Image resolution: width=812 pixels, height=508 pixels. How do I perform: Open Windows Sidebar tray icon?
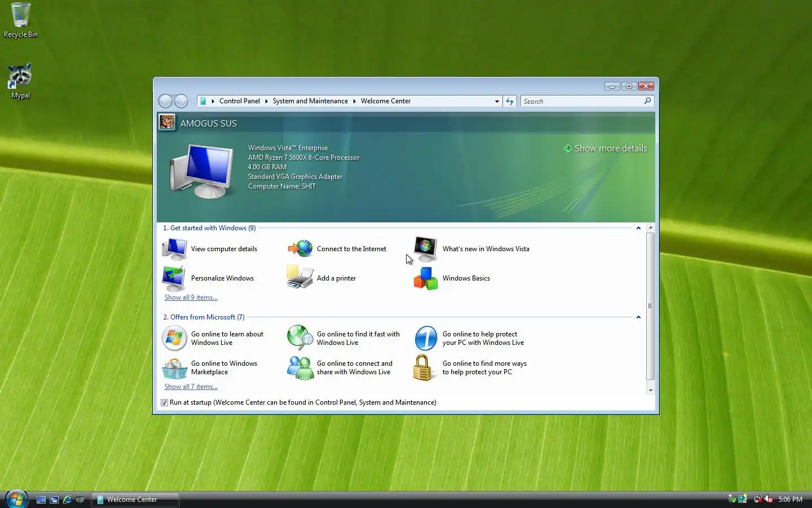(743, 499)
